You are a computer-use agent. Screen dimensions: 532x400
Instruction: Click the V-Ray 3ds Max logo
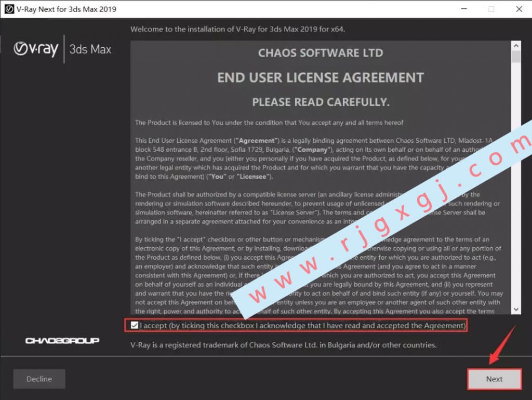click(x=62, y=49)
